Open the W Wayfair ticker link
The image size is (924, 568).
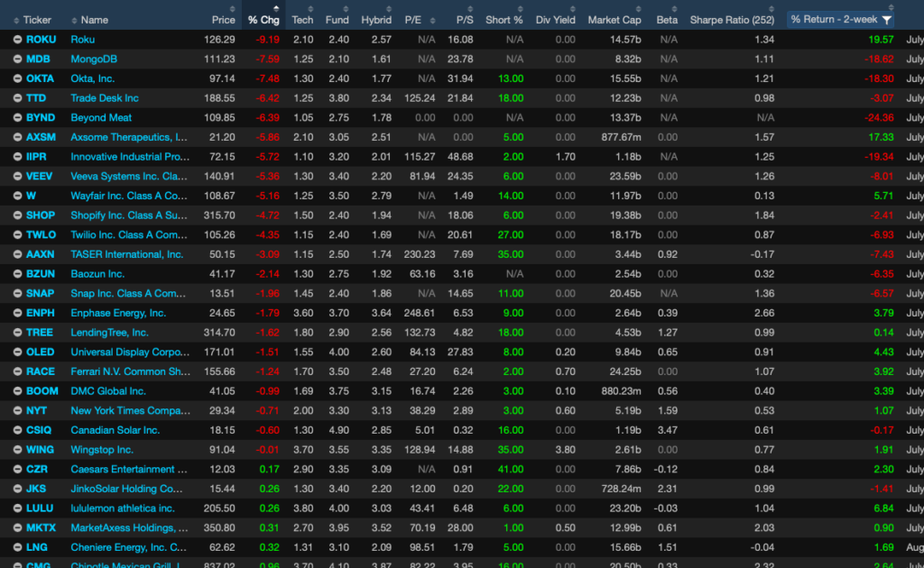click(31, 196)
